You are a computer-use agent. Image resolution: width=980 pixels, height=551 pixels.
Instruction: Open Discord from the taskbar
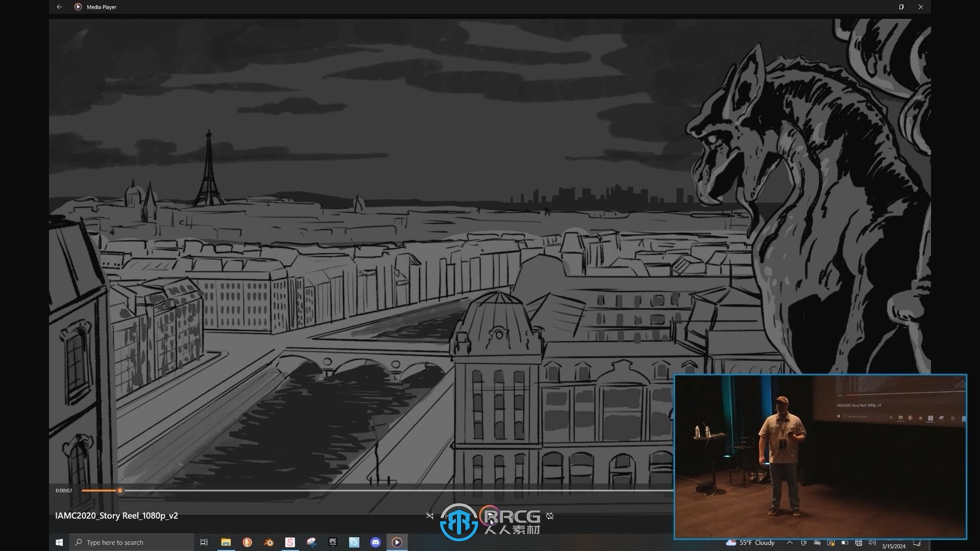click(x=376, y=542)
